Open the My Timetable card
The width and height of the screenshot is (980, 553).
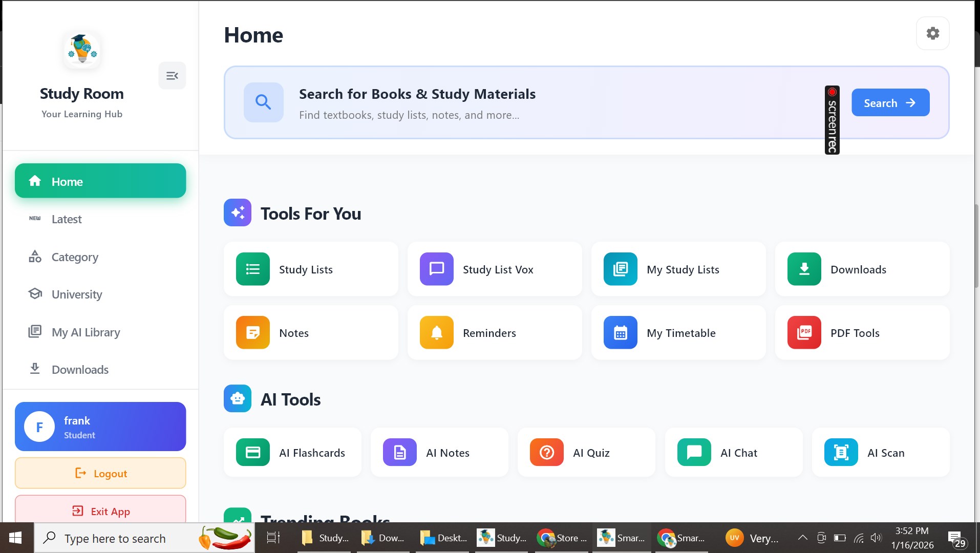coord(678,332)
